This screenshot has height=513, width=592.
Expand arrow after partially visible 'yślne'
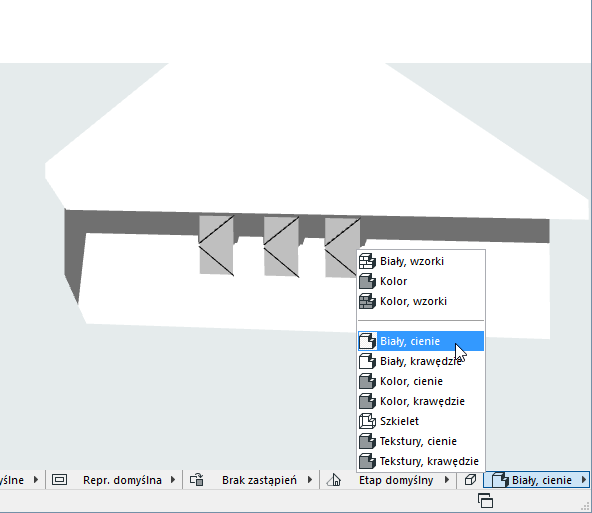click(36, 480)
